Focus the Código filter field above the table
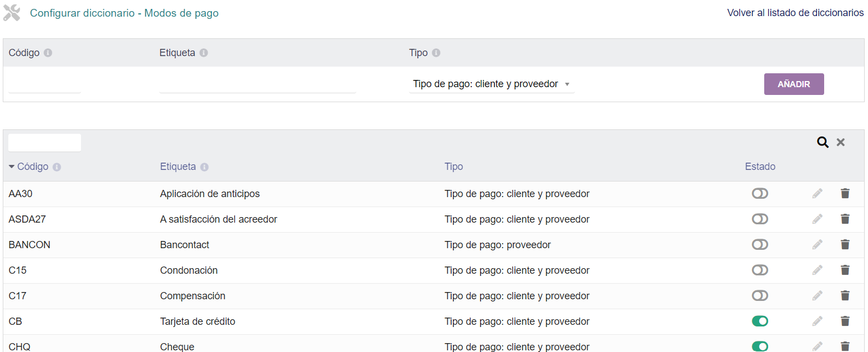This screenshot has height=352, width=868. point(44,143)
